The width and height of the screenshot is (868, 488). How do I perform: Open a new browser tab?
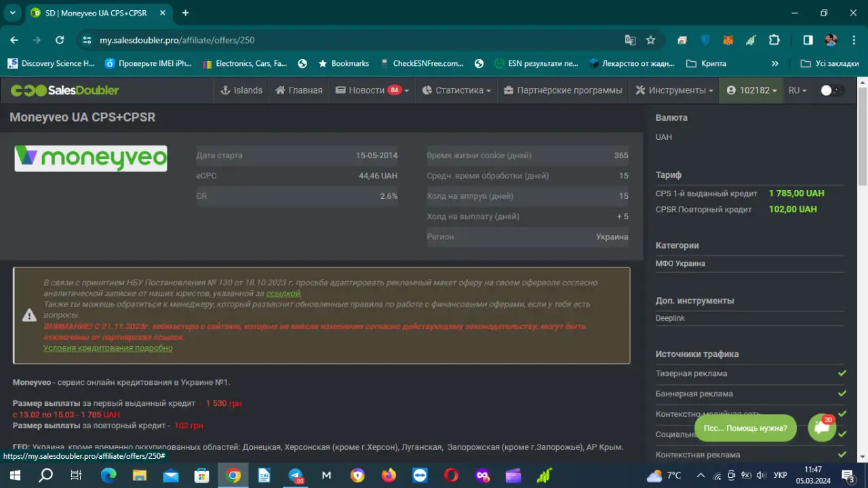(185, 13)
